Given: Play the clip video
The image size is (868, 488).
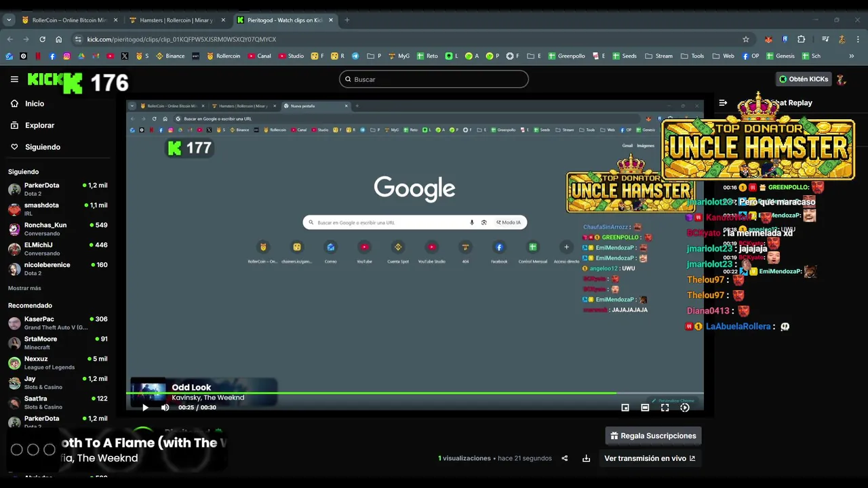Looking at the screenshot, I should click(x=145, y=407).
